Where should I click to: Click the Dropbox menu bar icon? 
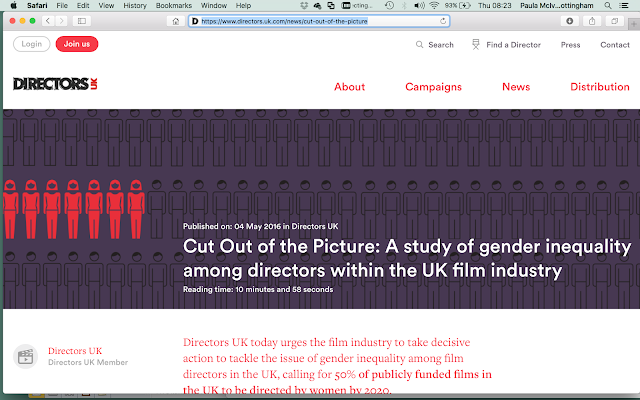(304, 5)
